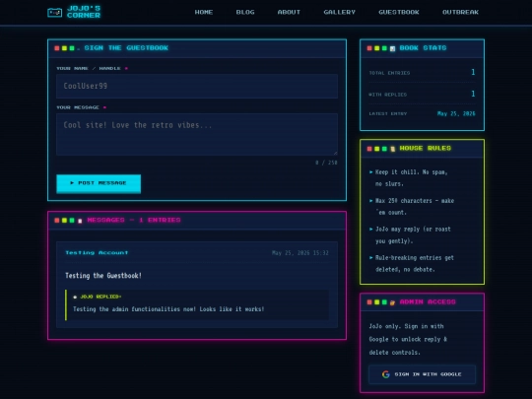
Task: Click the green dot in Sign the Guestbook header
Action: (x=72, y=48)
